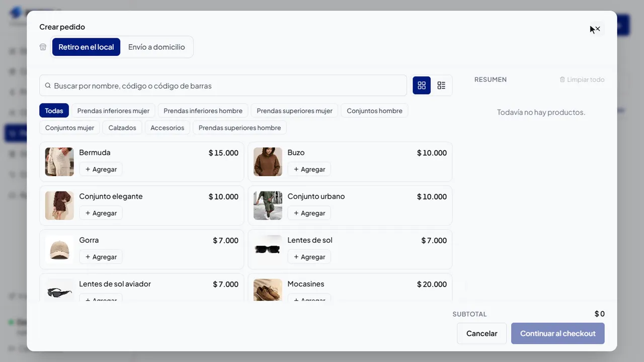
Task: Open Lentes de sol aviador thumbnail
Action: [x=59, y=290]
